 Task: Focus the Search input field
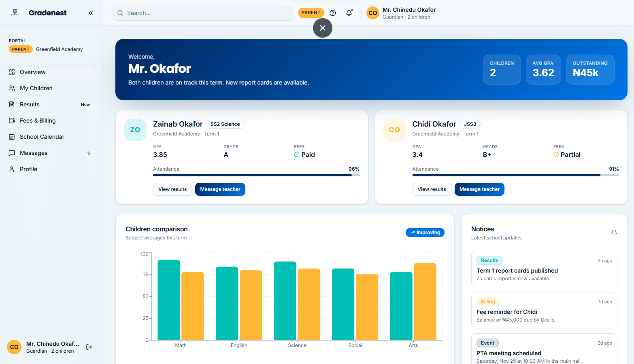[x=203, y=13]
